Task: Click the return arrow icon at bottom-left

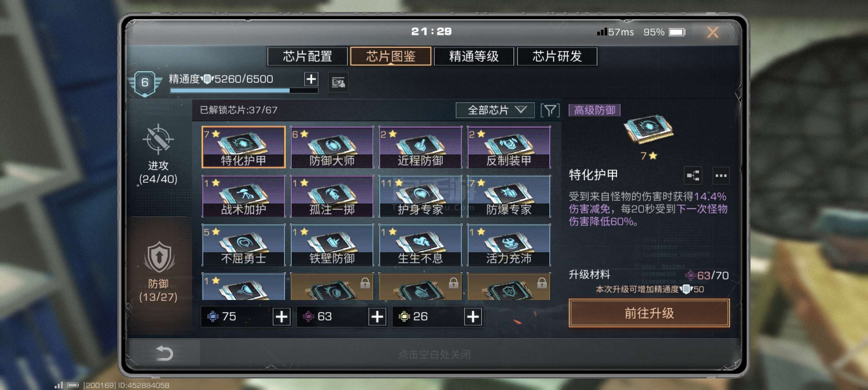Action: coord(164,353)
